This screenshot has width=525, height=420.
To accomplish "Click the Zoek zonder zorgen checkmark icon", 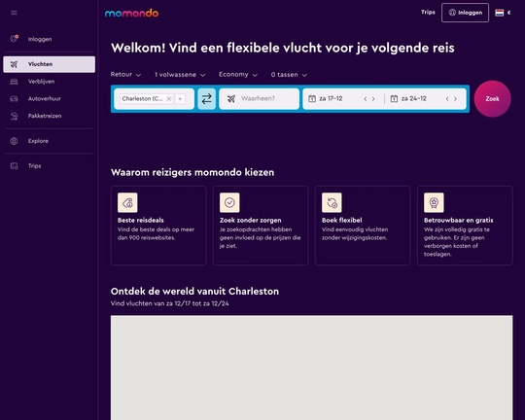I will (x=229, y=202).
